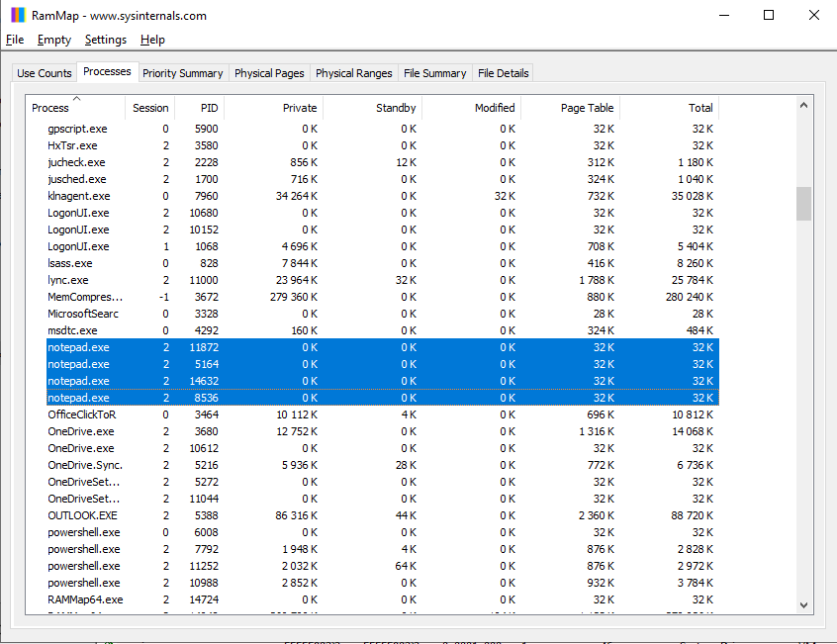Screen dimensions: 837x644
Task: Select OneDriveSet... with PID 11044
Action: 383,499
